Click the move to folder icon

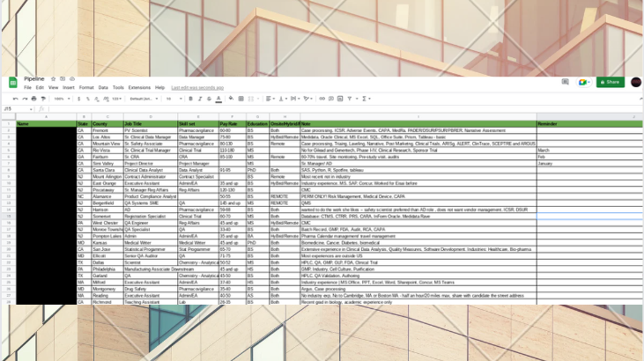pyautogui.click(x=63, y=79)
